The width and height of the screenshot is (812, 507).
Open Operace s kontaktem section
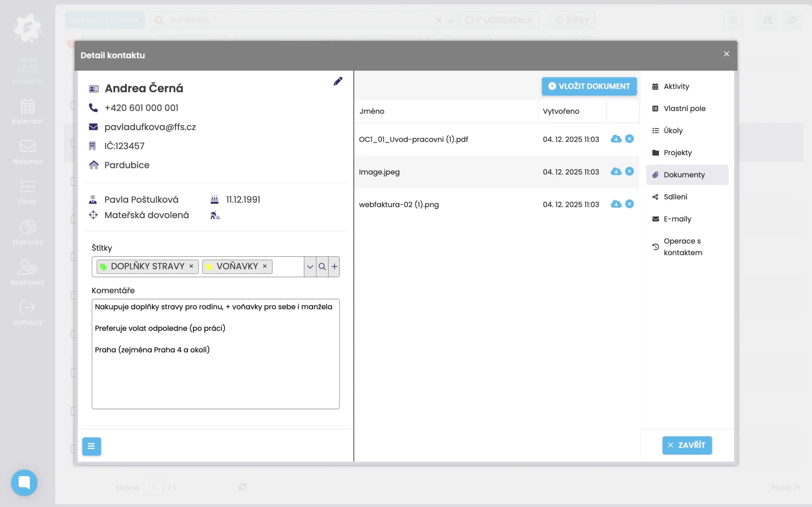click(x=682, y=247)
